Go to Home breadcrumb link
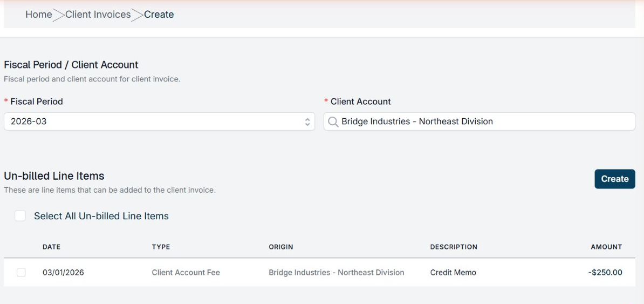Screen dimensions: 644x304 pyautogui.click(x=38, y=15)
